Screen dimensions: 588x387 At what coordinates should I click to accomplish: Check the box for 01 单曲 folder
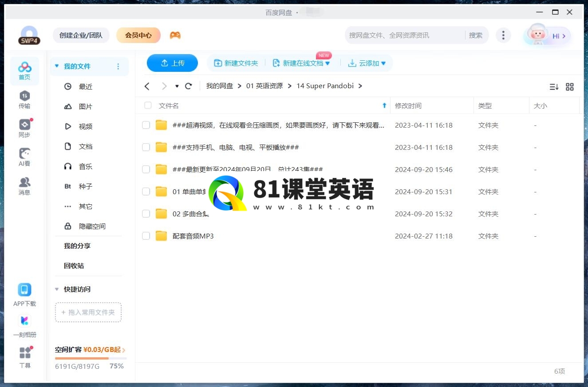pyautogui.click(x=146, y=192)
